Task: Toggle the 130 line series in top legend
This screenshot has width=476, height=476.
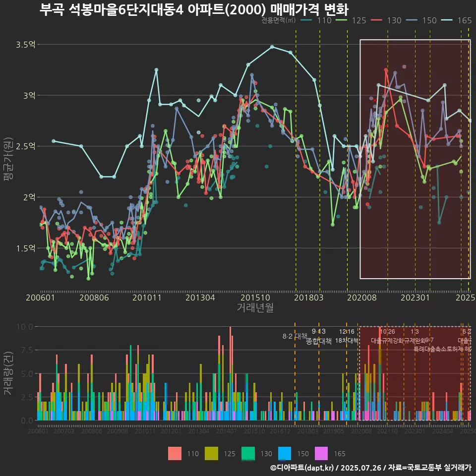Action: pos(386,20)
